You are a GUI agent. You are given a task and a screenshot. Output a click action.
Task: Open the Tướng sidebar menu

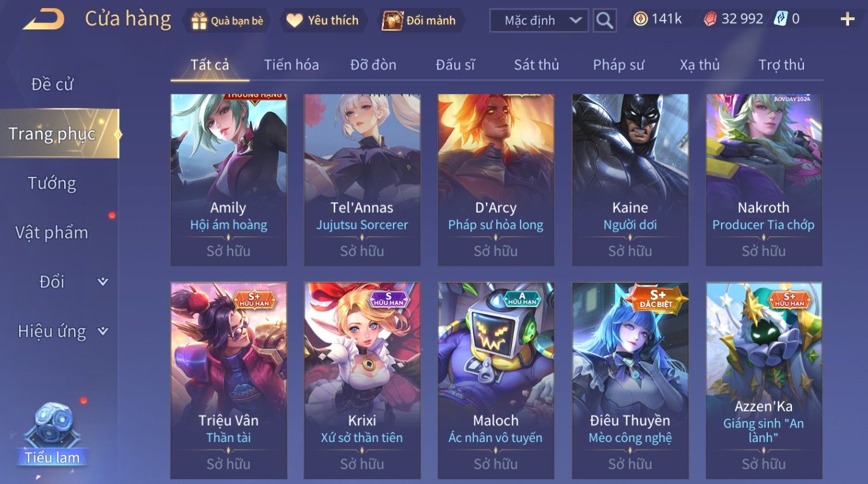pos(52,183)
